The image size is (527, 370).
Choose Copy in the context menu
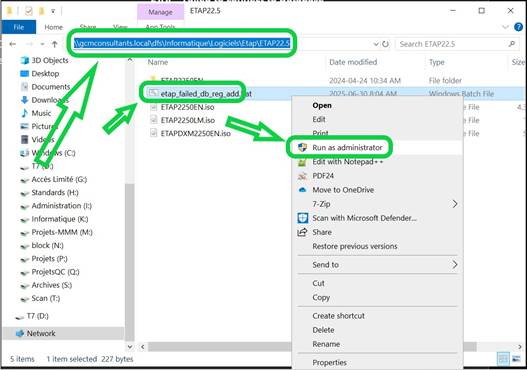[321, 297]
